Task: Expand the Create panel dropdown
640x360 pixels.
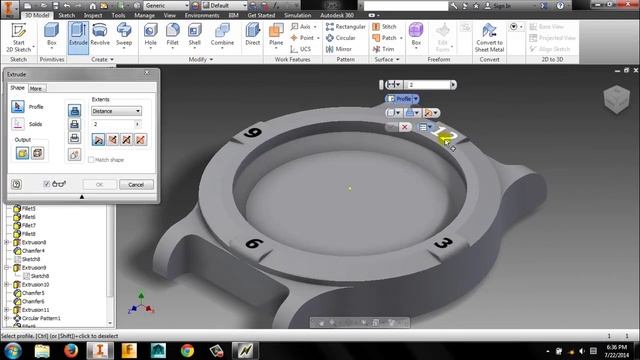Action: (102, 60)
